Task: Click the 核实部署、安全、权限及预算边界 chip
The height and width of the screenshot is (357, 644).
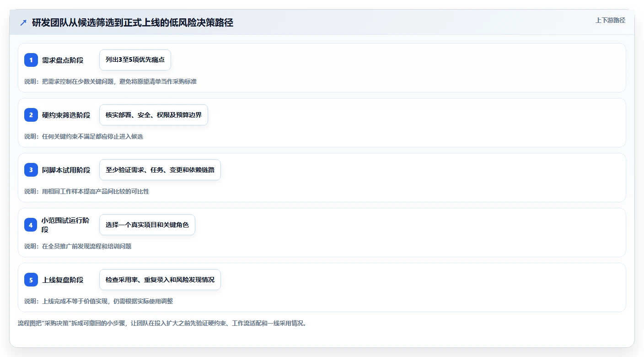Action: [x=154, y=115]
